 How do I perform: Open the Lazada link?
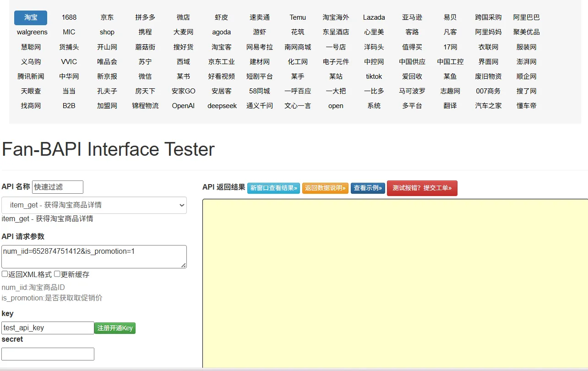(374, 17)
